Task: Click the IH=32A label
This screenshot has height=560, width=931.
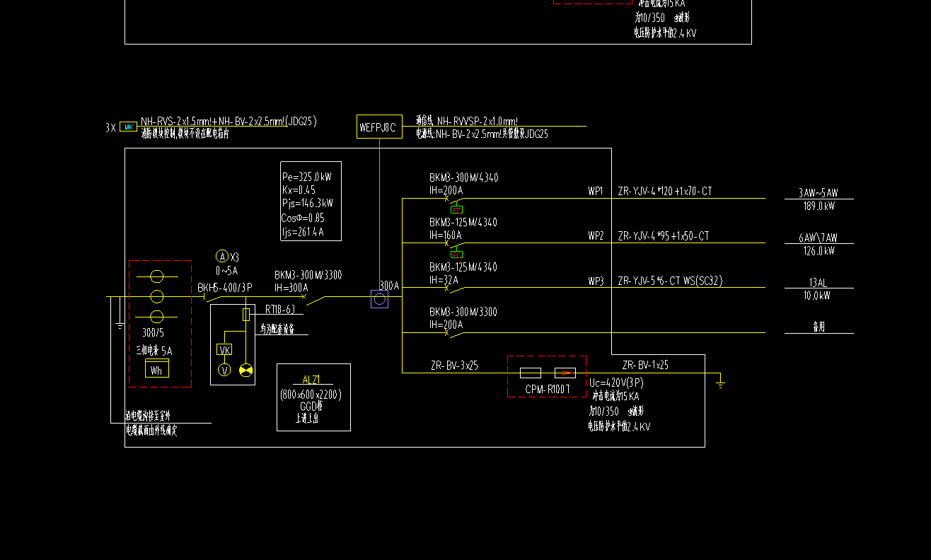Action: click(444, 280)
